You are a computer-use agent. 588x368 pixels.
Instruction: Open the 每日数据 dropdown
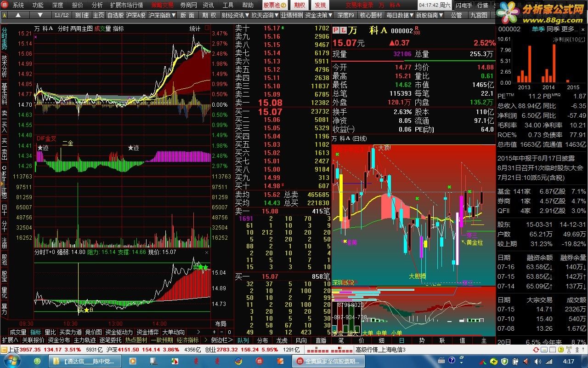(400, 15)
